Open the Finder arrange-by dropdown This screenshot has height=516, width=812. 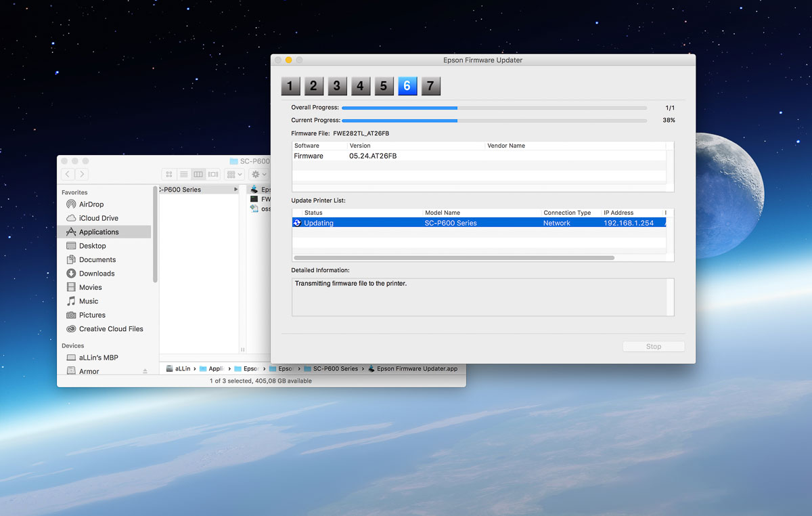233,175
